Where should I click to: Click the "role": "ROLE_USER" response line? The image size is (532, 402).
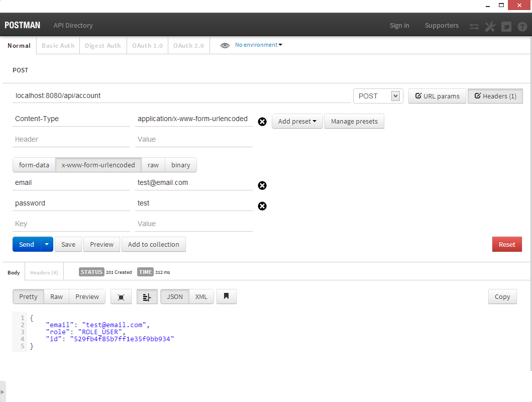pos(85,332)
